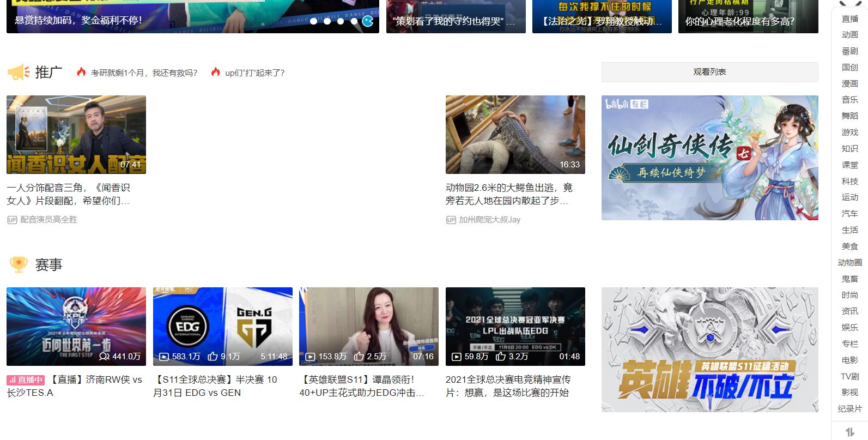Click the like icon showing 3.2万

(501, 357)
